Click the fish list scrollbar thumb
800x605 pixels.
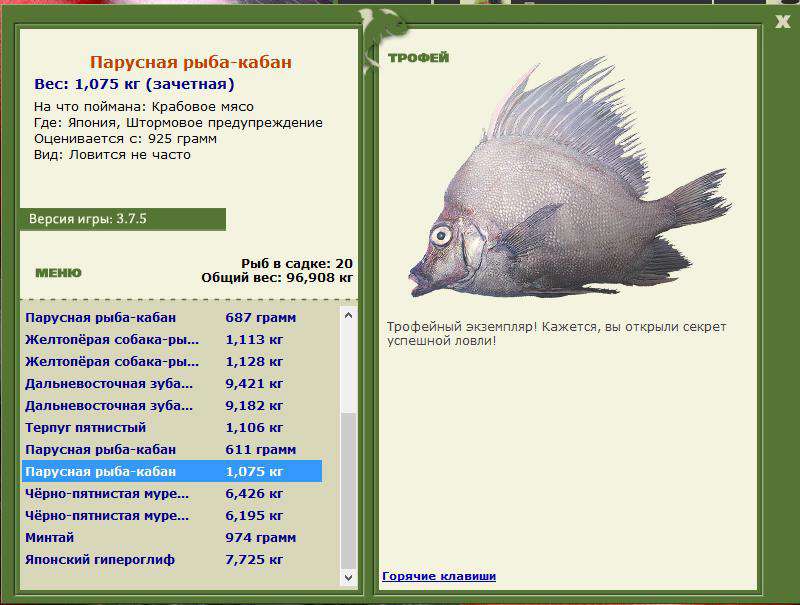pos(348,491)
